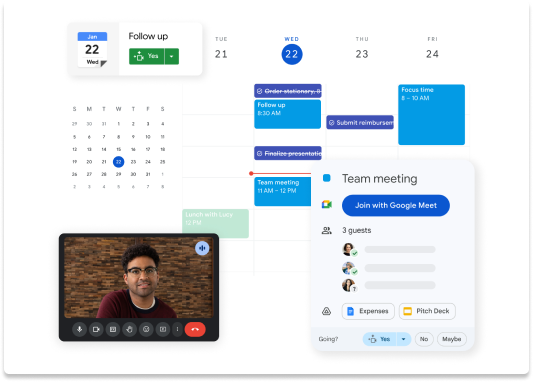Respond Maybe to the Team meeting
533x382 pixels.
[x=451, y=339]
